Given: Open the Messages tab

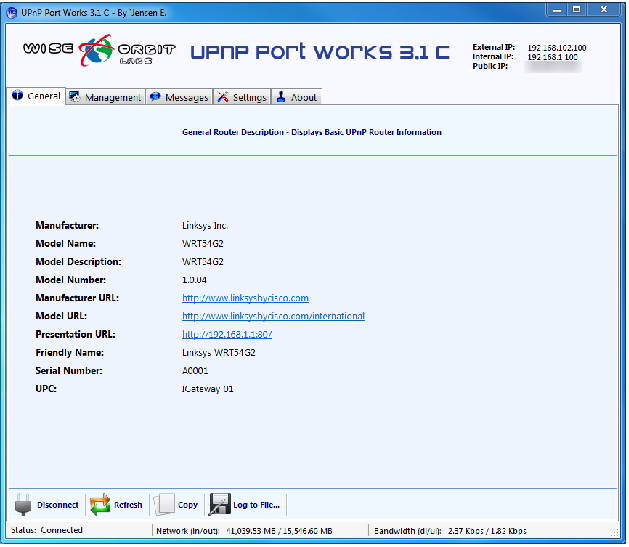Looking at the screenshot, I should click(x=179, y=97).
